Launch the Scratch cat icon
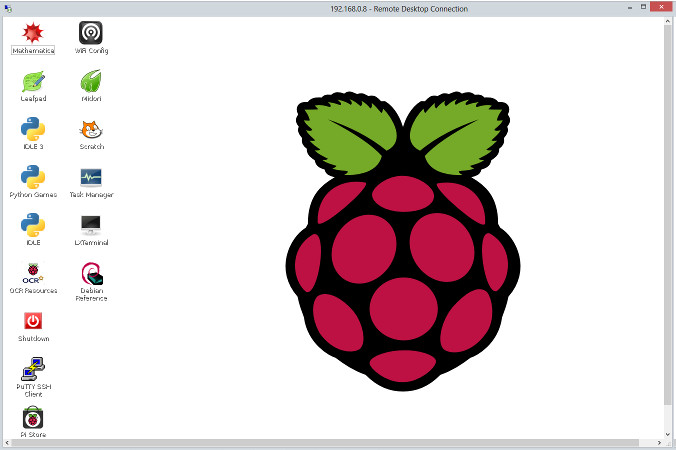Screen dimensions: 676x450 (91, 130)
